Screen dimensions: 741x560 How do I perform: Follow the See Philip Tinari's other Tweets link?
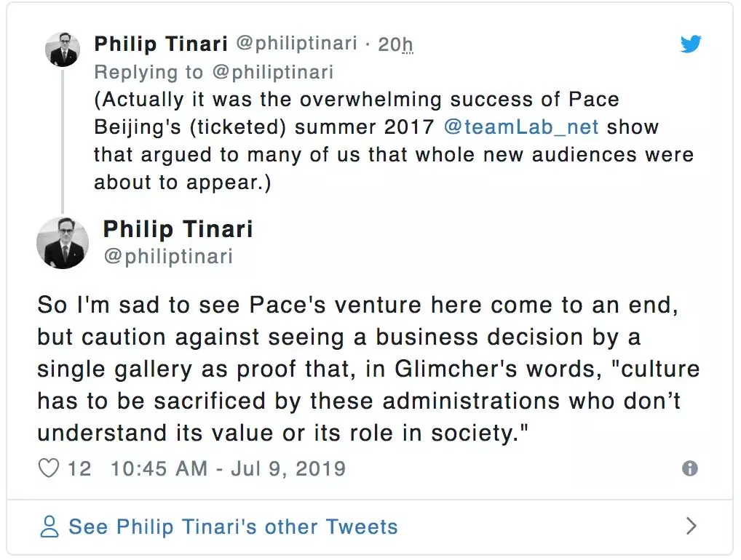point(234,527)
